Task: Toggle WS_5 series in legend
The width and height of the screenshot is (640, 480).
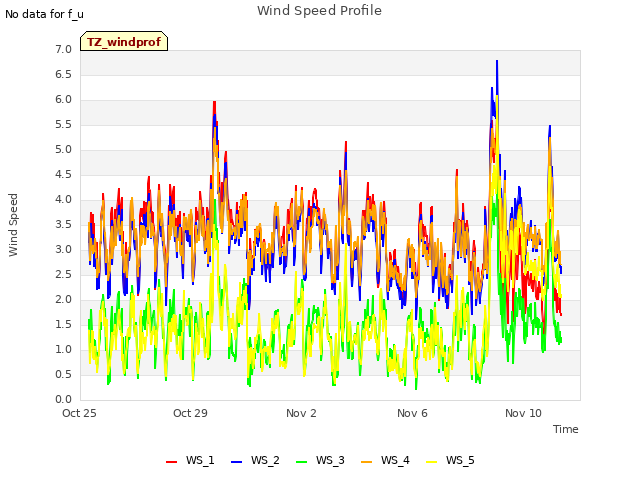Action: tap(450, 460)
